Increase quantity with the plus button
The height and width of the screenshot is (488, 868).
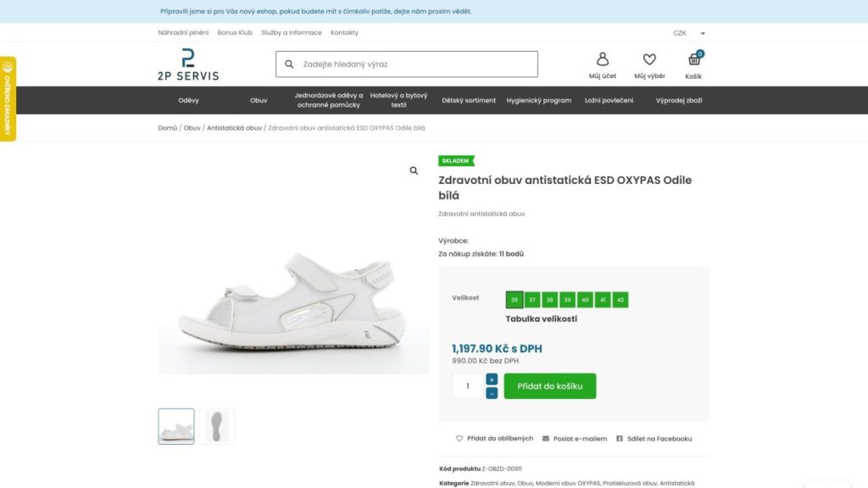[x=492, y=379]
